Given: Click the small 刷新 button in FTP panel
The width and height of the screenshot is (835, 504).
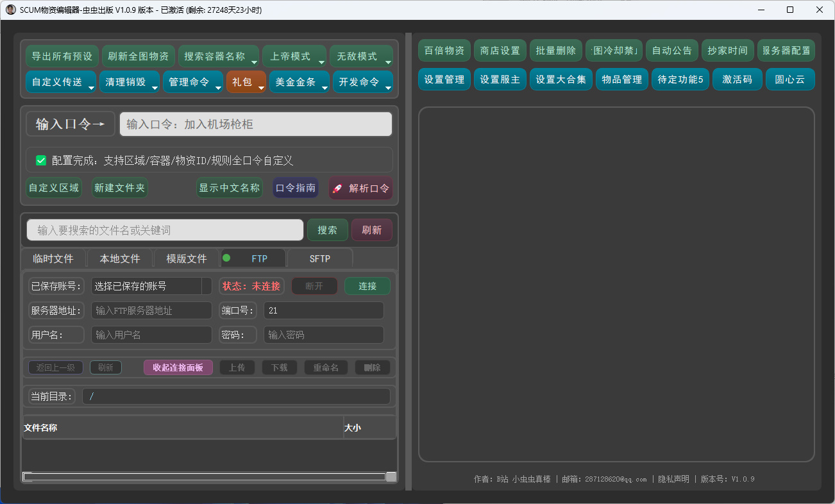Looking at the screenshot, I should pos(106,367).
